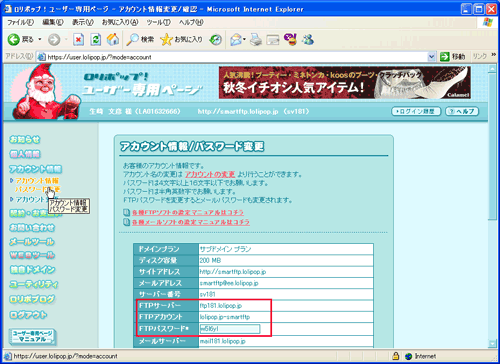Click ログアウト in sidebar

[28, 314]
